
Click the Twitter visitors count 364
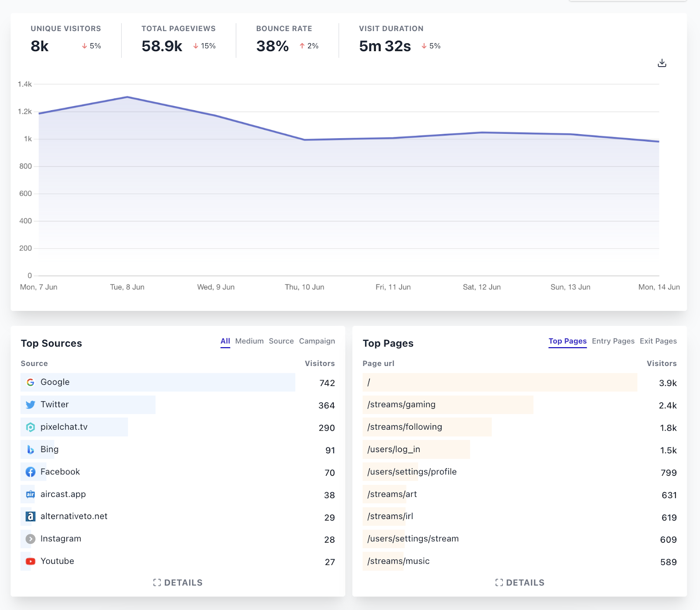click(327, 405)
